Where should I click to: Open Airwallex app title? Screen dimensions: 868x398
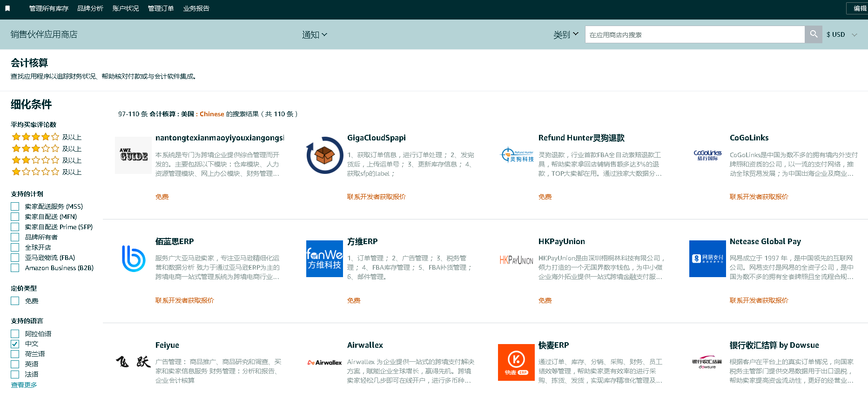tap(365, 345)
